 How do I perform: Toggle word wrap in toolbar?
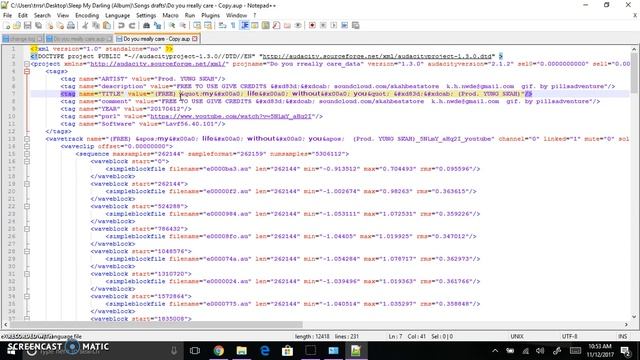pyautogui.click(x=222, y=26)
